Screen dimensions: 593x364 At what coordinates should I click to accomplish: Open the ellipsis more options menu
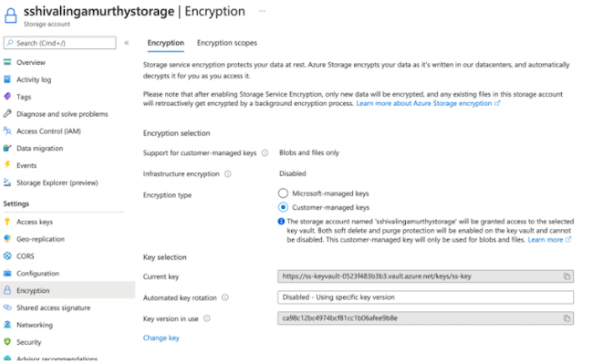(x=262, y=11)
